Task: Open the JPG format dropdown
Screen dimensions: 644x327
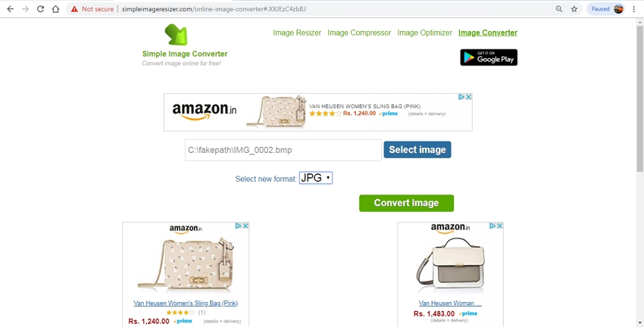Action: pos(315,178)
